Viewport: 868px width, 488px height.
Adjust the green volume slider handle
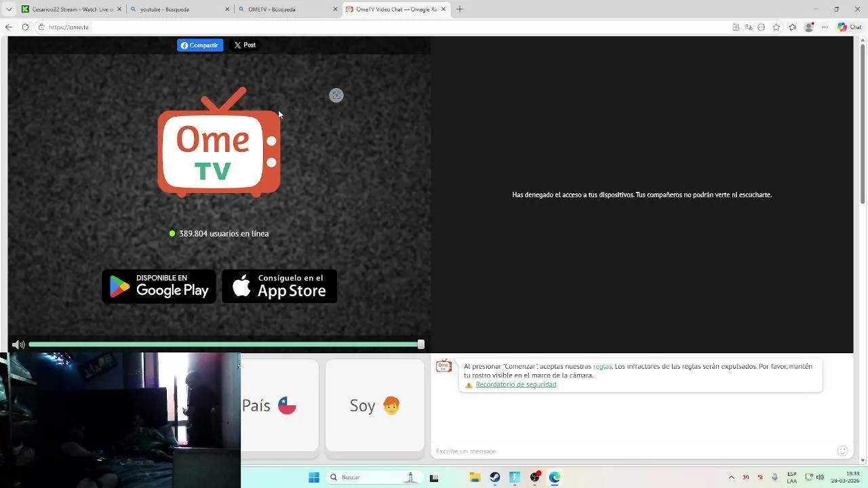click(x=421, y=344)
